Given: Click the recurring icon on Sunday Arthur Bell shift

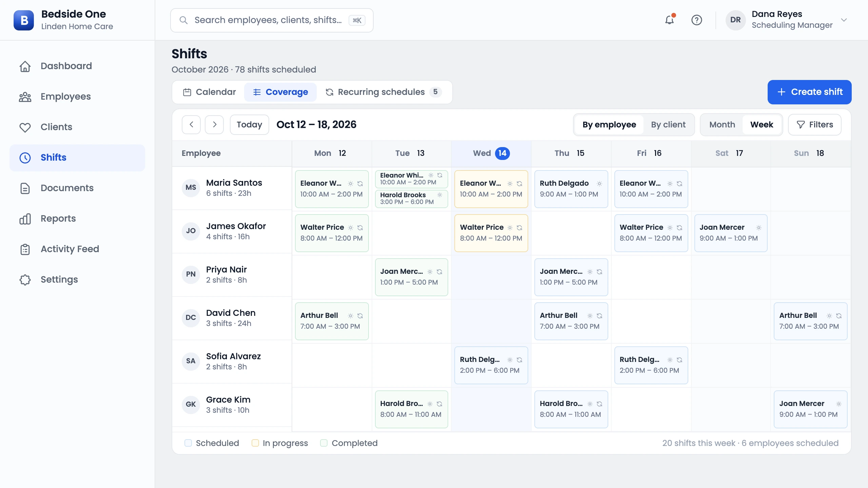Looking at the screenshot, I should click(x=839, y=316).
